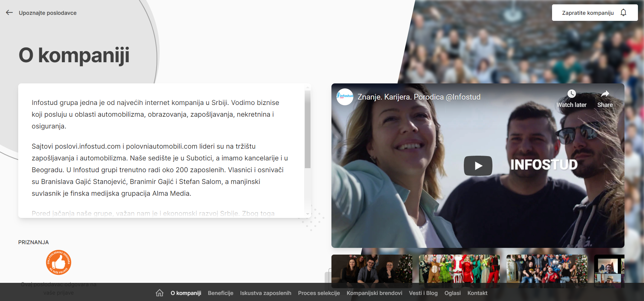Go to Vesti i Blog
Image resolution: width=644 pixels, height=301 pixels.
423,293
